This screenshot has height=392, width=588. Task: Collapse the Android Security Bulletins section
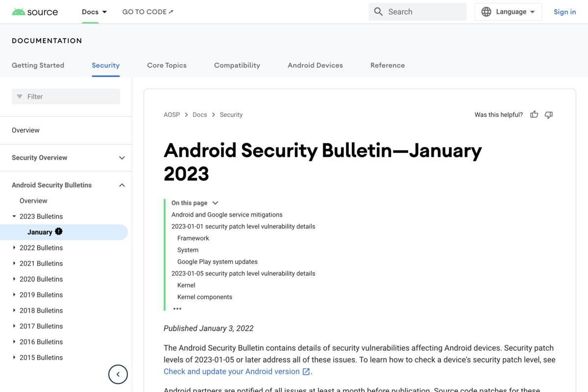point(122,185)
